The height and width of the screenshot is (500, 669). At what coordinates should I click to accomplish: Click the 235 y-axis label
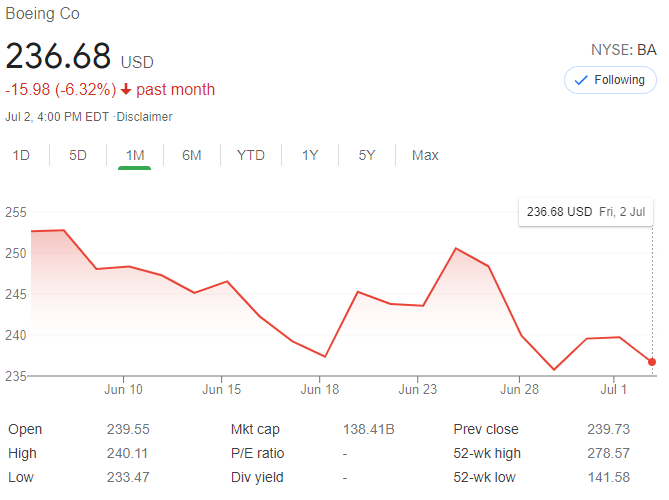point(16,376)
